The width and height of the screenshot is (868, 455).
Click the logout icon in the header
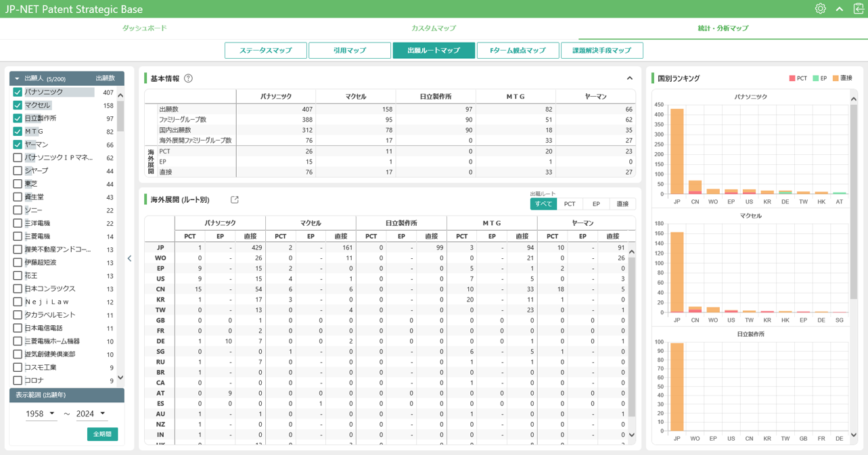click(859, 9)
